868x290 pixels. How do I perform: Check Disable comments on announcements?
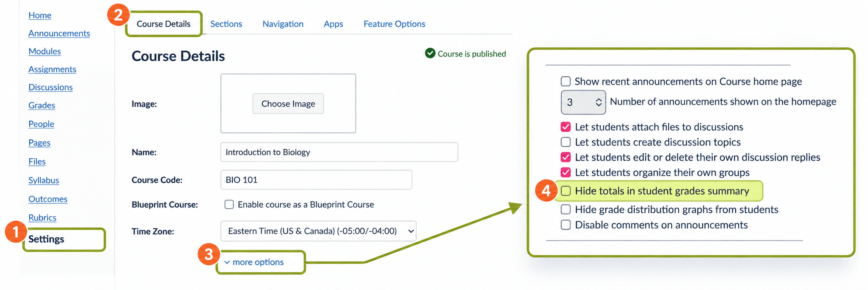tap(566, 225)
